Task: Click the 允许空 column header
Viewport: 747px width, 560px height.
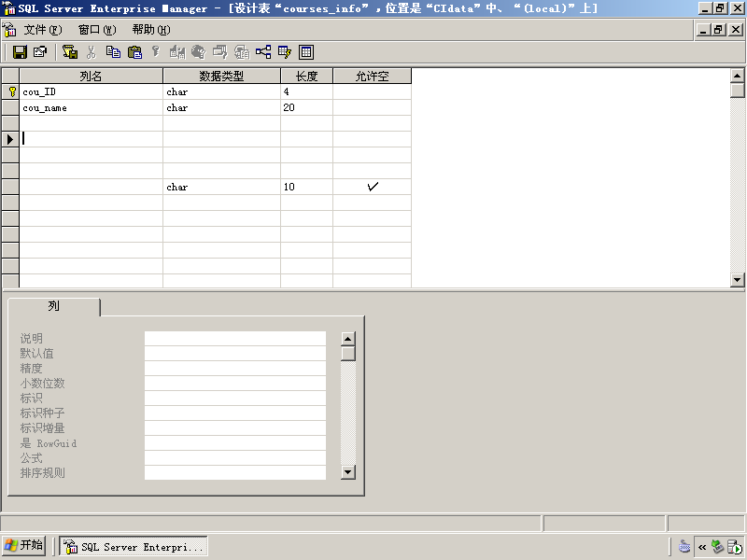Action: coord(372,76)
